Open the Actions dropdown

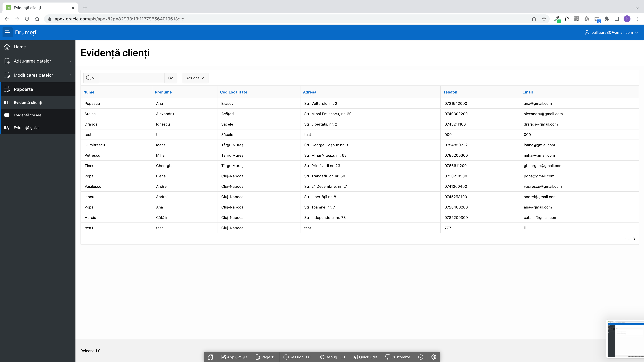click(195, 78)
